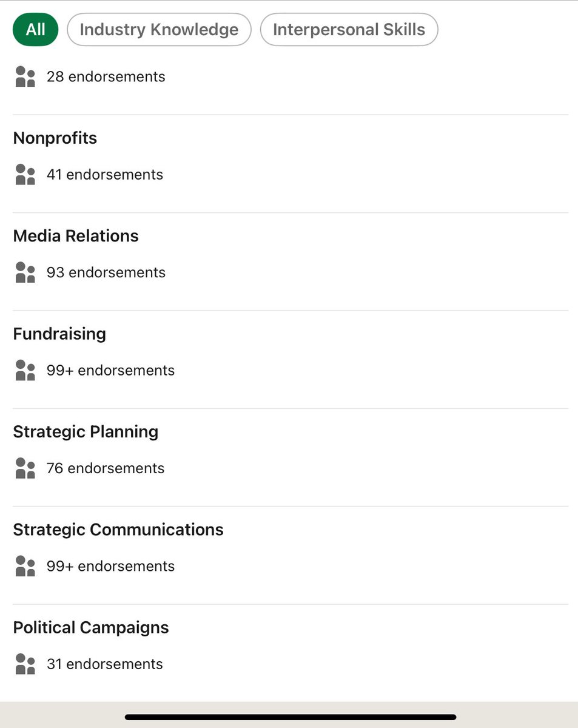This screenshot has width=578, height=728.
Task: Click people icon under Strategic Communications
Action: pos(25,566)
